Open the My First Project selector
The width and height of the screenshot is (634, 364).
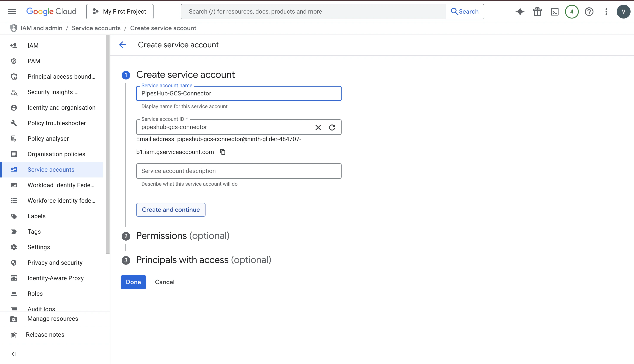[x=120, y=11]
